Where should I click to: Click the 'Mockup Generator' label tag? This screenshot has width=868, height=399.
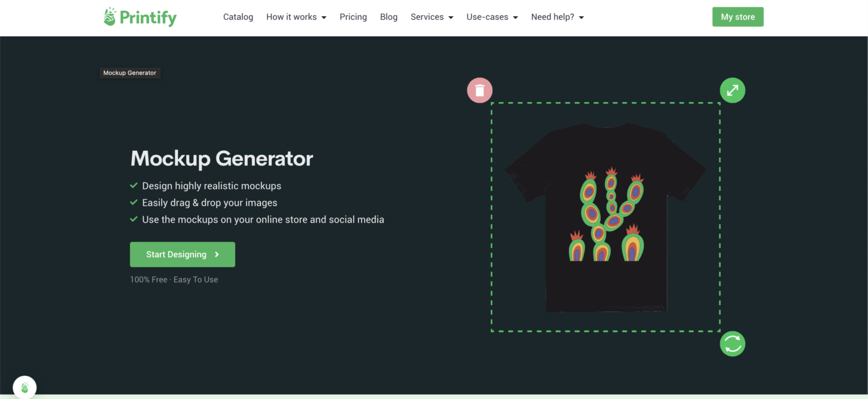pos(130,72)
